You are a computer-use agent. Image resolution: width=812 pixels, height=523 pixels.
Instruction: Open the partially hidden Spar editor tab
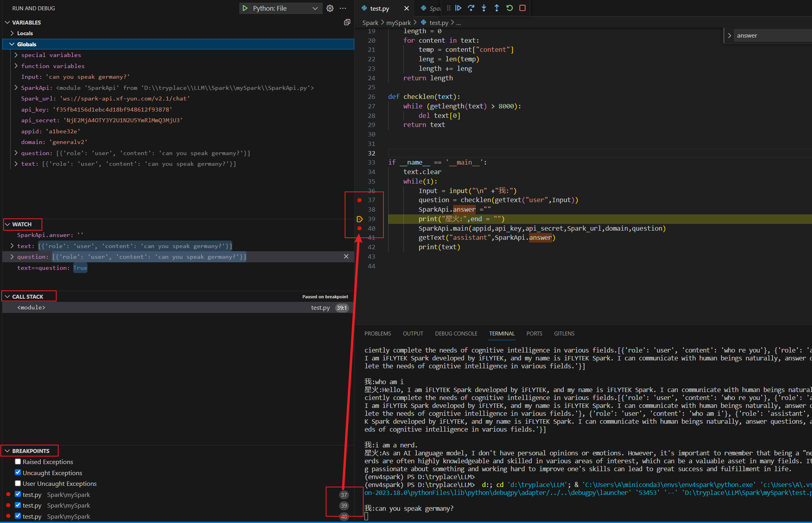tap(430, 8)
